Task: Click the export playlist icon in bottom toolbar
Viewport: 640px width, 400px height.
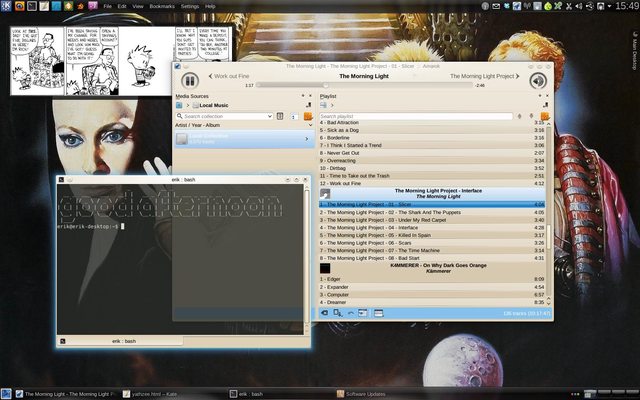Action: coord(338,313)
